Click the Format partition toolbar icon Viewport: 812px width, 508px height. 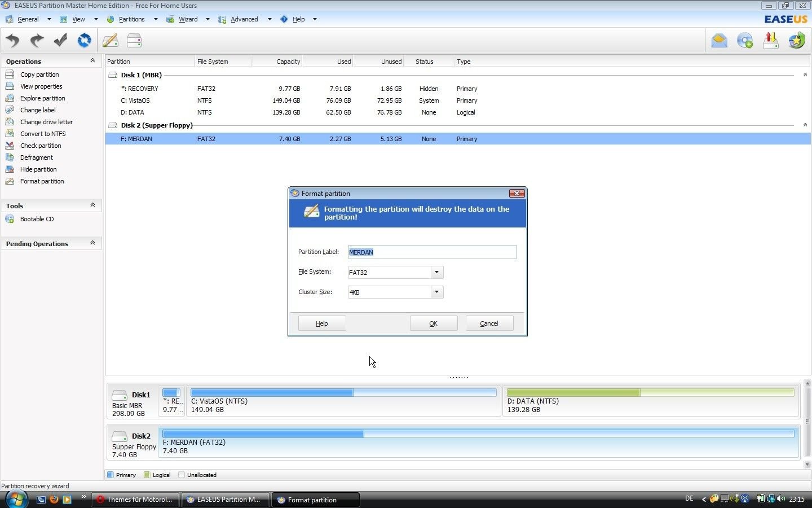111,41
